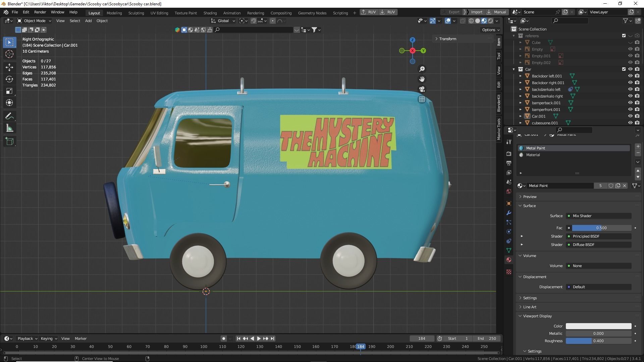Click the red X axis gizmo
This screenshot has width=644, height=362.
click(413, 51)
